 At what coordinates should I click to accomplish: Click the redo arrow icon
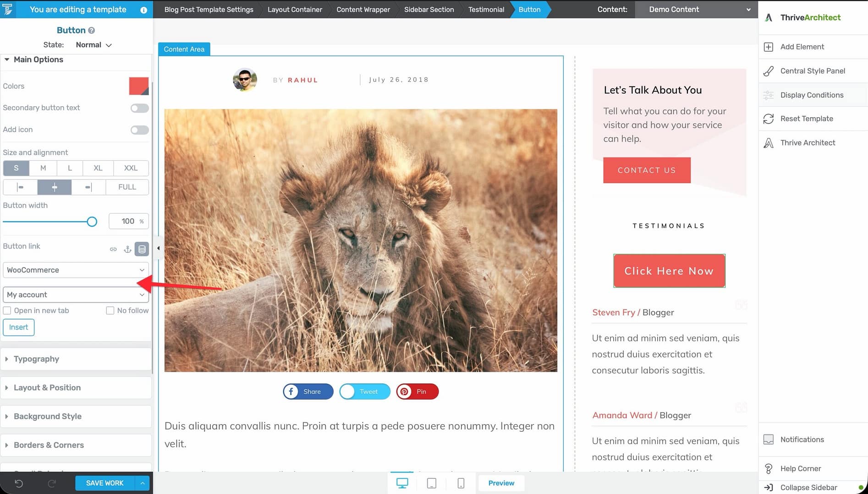(x=52, y=483)
